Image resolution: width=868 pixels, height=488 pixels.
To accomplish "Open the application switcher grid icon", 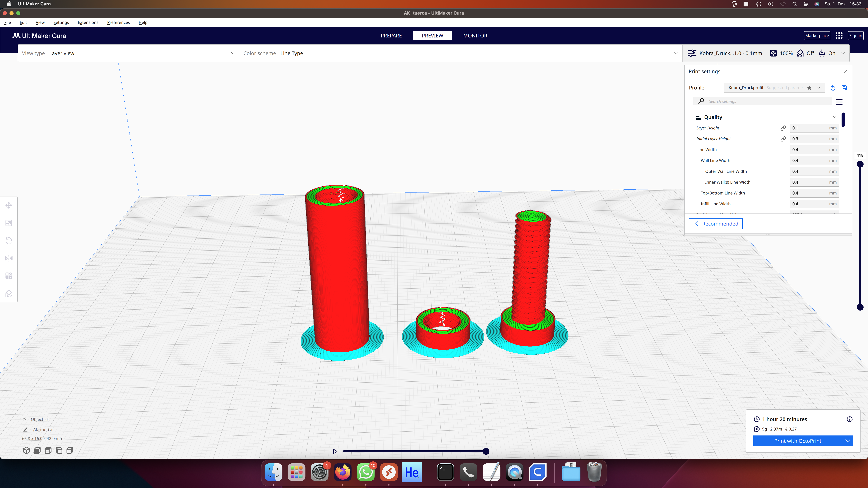I will (x=839, y=36).
